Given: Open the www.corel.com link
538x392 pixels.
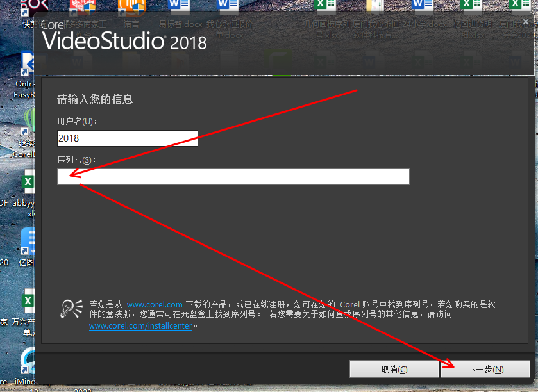Looking at the screenshot, I should [155, 304].
